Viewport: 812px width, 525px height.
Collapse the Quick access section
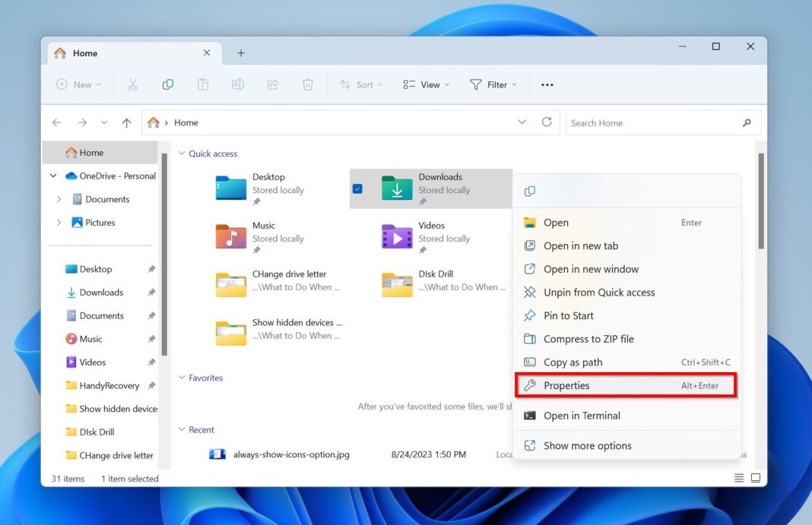(181, 153)
